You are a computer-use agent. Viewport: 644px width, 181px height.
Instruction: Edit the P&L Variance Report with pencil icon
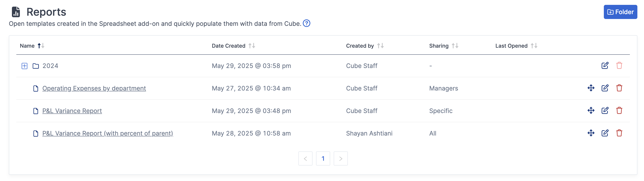(x=605, y=111)
